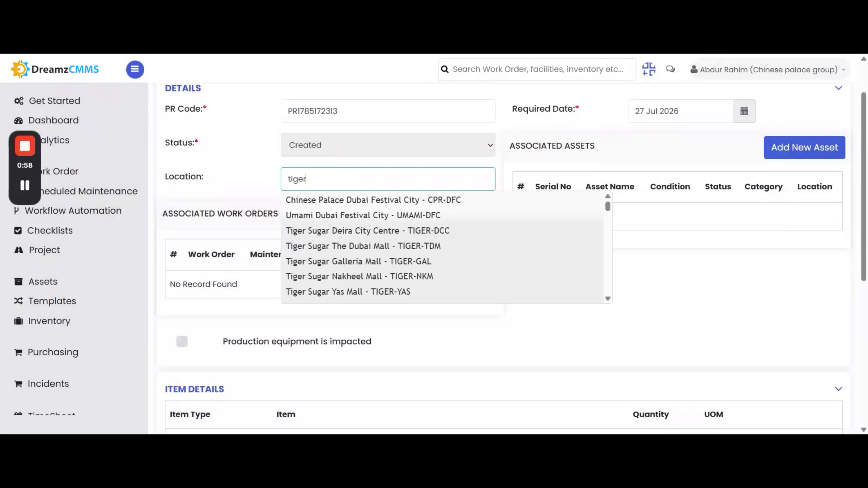Click the search magnifier icon

click(x=445, y=69)
